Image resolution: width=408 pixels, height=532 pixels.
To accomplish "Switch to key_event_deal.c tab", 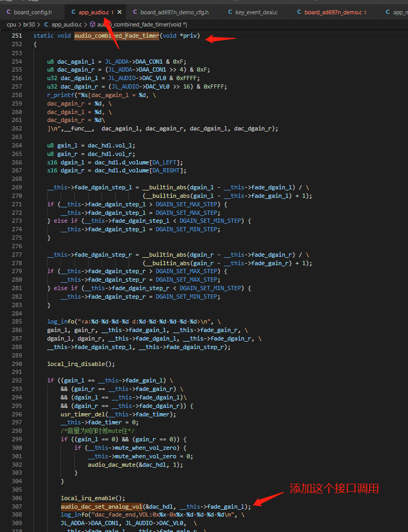I will (256, 12).
